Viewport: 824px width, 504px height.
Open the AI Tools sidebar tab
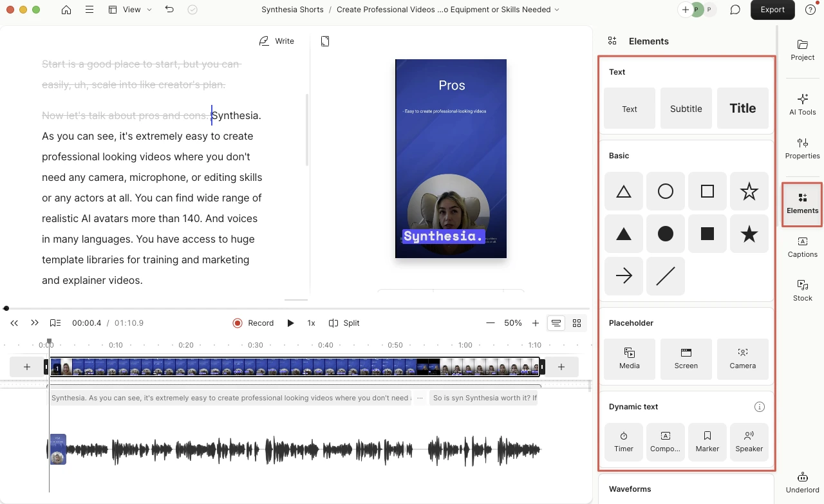pos(803,104)
